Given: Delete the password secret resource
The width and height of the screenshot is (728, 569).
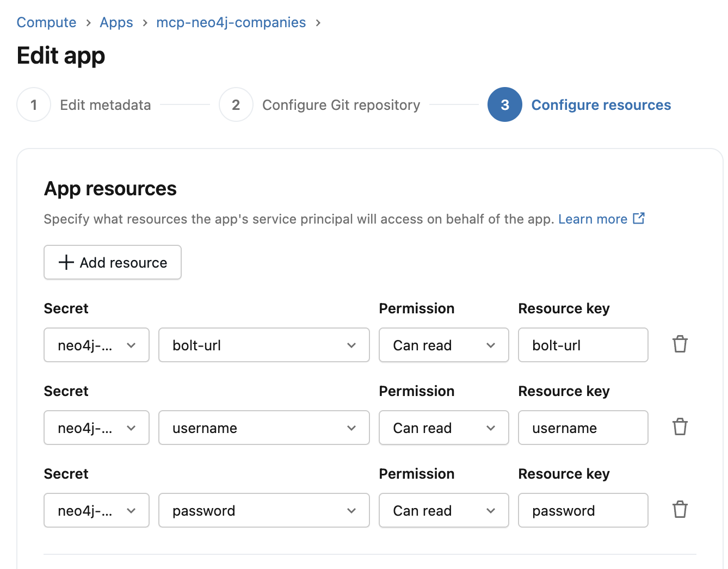Looking at the screenshot, I should [680, 510].
